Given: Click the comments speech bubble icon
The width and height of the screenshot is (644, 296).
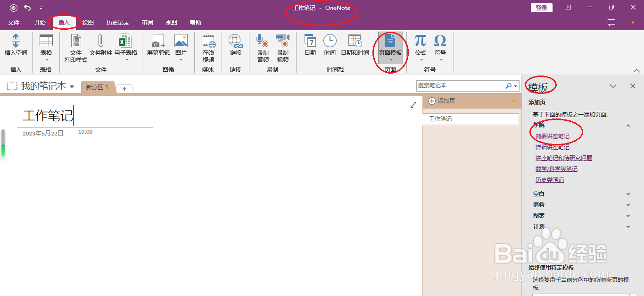Looking at the screenshot, I should (611, 22).
